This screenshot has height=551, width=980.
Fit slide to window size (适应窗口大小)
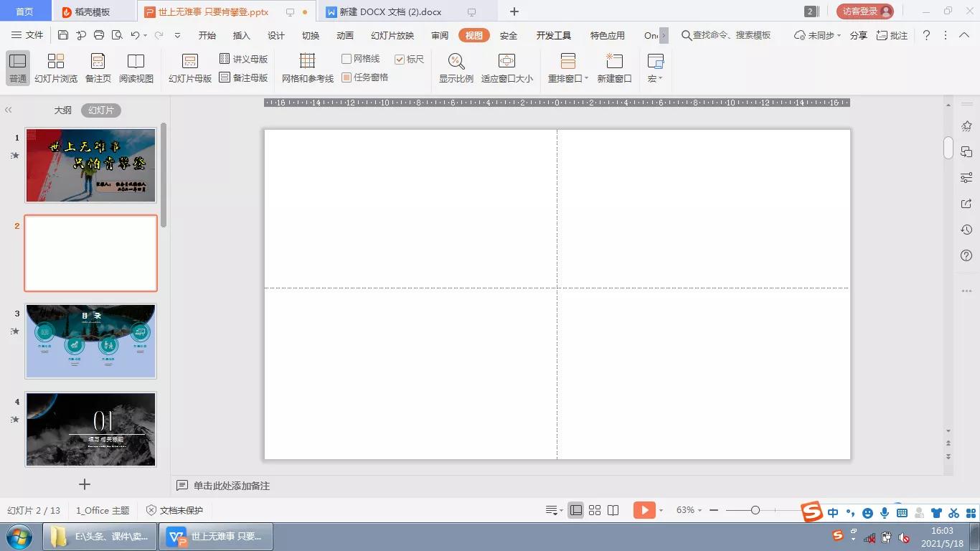coord(507,68)
